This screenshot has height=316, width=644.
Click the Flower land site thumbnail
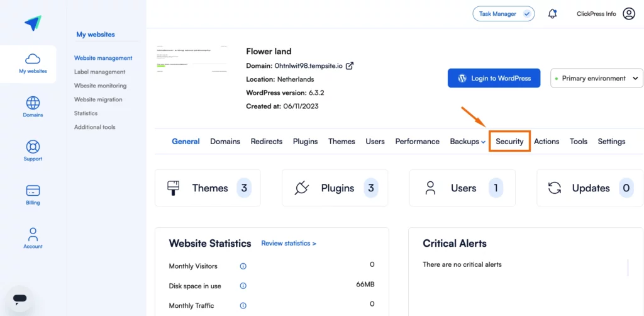(192, 59)
